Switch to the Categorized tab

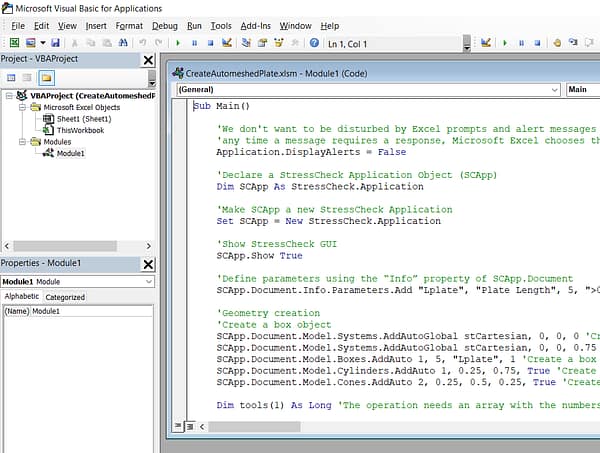coord(66,297)
